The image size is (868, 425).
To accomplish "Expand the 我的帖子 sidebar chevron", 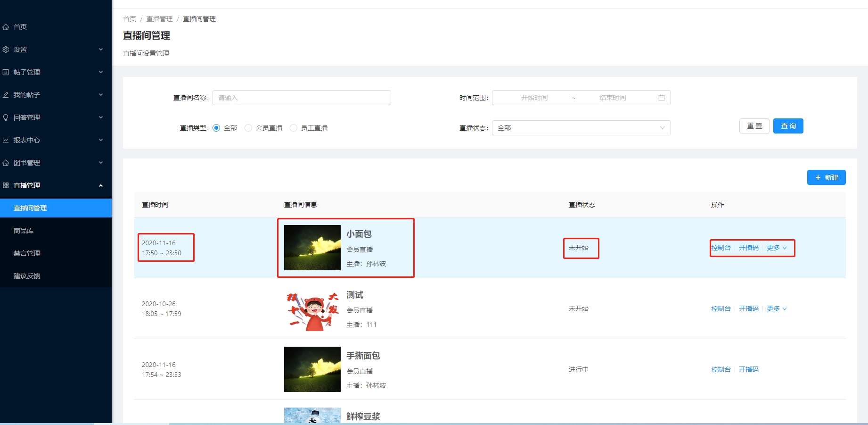I will [101, 95].
